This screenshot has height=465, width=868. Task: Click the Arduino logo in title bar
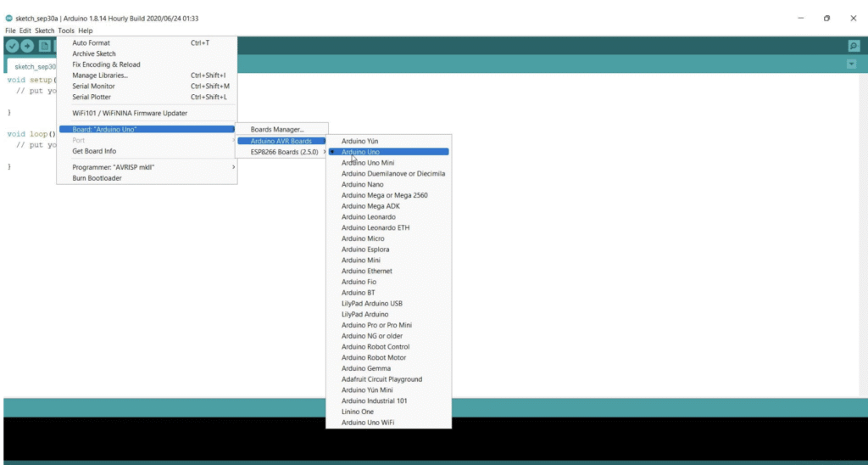coord(8,18)
